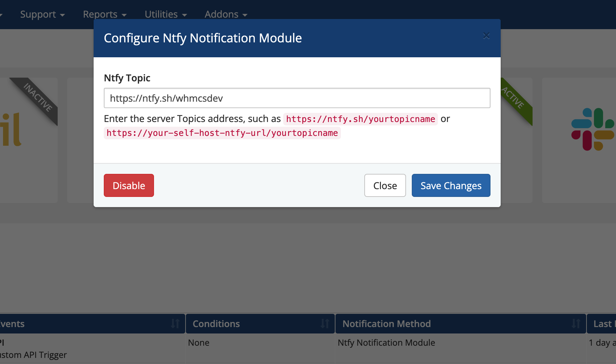616x364 pixels.
Task: Sort by Notification Method column icon
Action: click(x=576, y=324)
